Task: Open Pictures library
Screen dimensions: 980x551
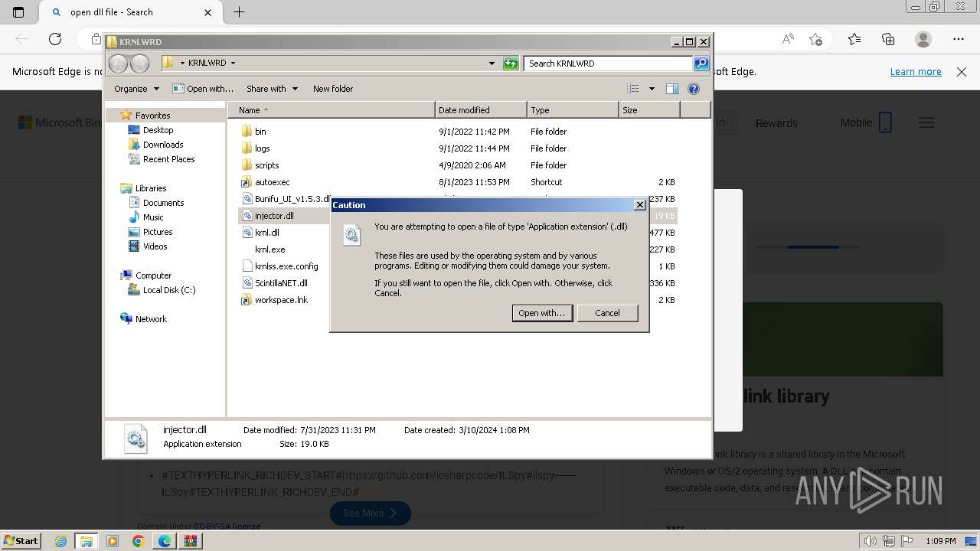Action: [x=158, y=232]
